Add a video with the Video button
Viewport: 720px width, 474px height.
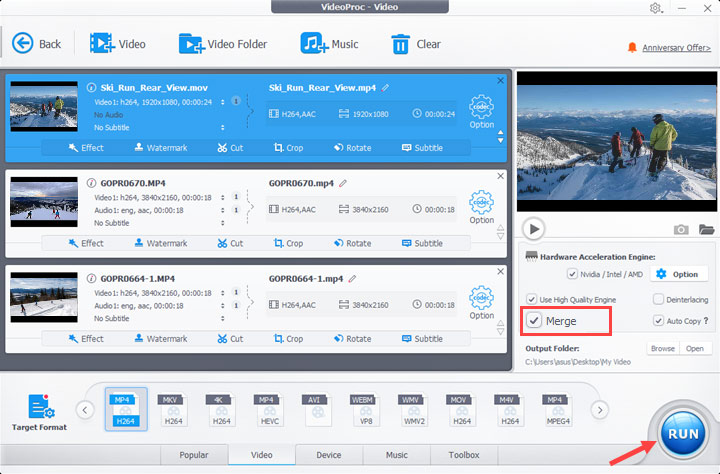click(118, 44)
